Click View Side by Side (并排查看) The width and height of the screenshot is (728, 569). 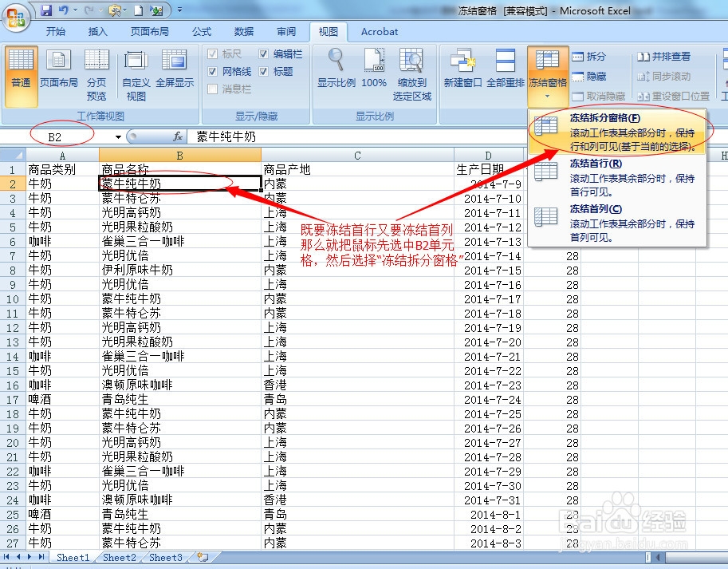coord(664,56)
